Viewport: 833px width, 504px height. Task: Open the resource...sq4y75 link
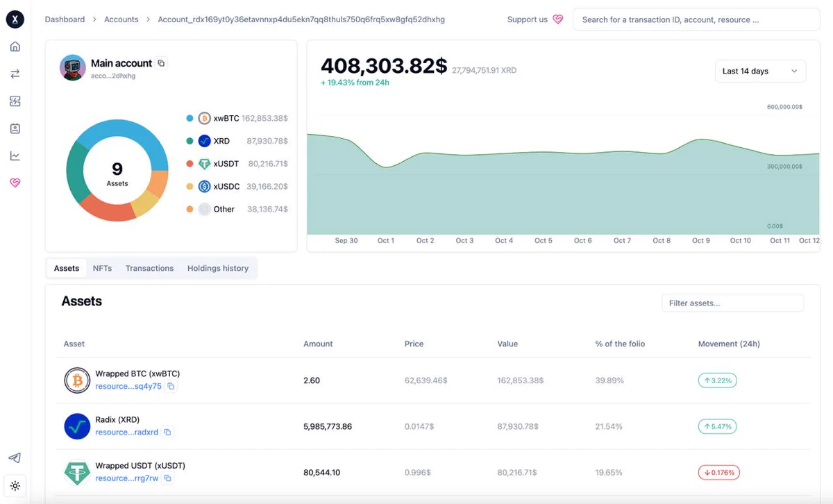click(x=128, y=386)
